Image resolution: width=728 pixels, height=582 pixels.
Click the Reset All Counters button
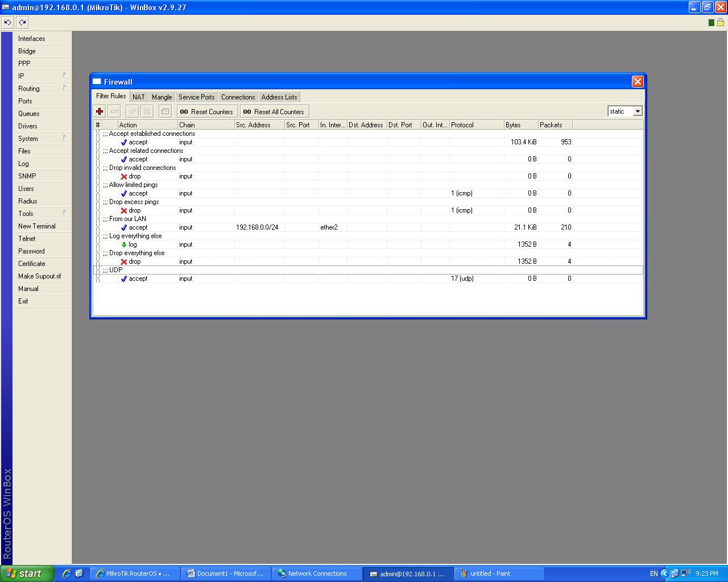pos(275,111)
